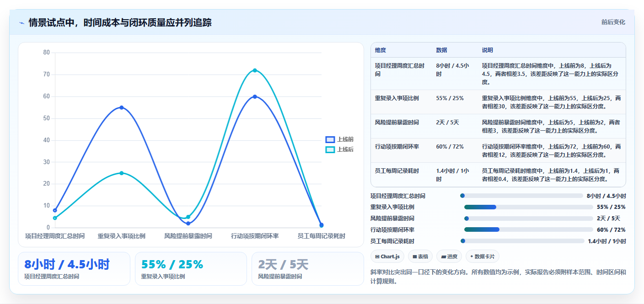Click the 行动项按期闭环率 x-axis label
This screenshot has height=304, width=644.
click(255, 236)
